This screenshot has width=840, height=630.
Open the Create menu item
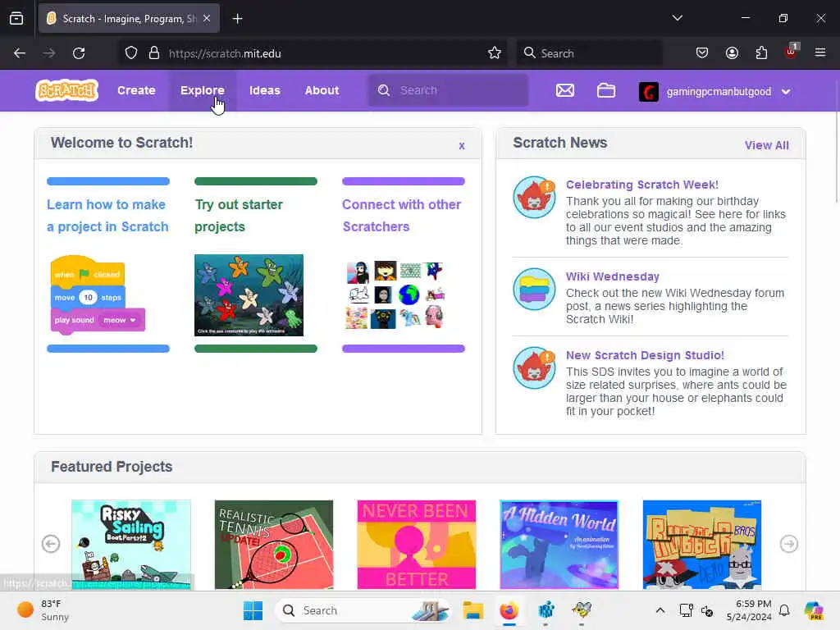pyautogui.click(x=136, y=90)
